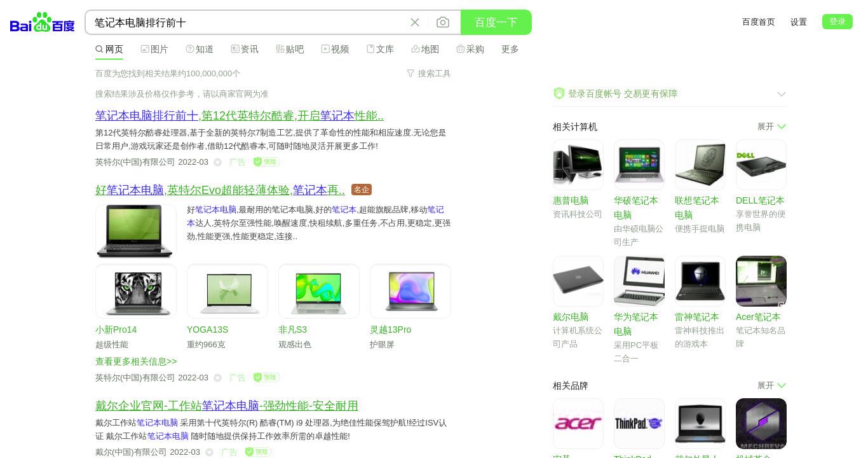Click the 登录 button

tap(837, 22)
